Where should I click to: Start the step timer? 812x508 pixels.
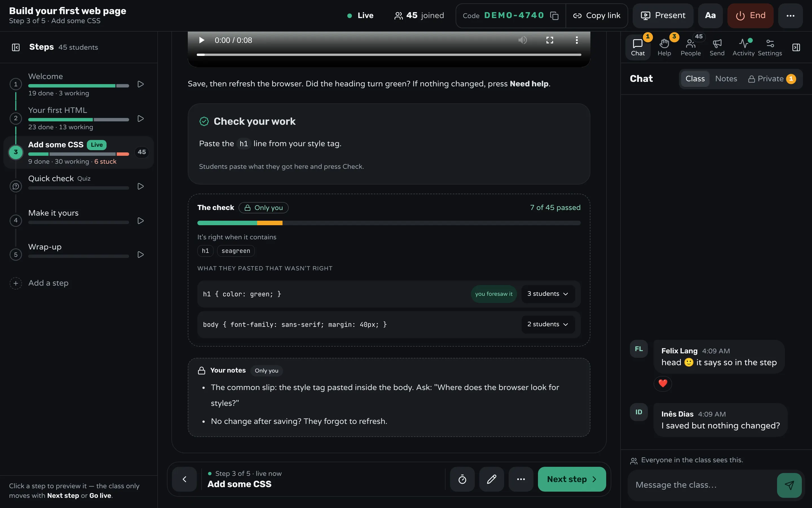(x=462, y=479)
